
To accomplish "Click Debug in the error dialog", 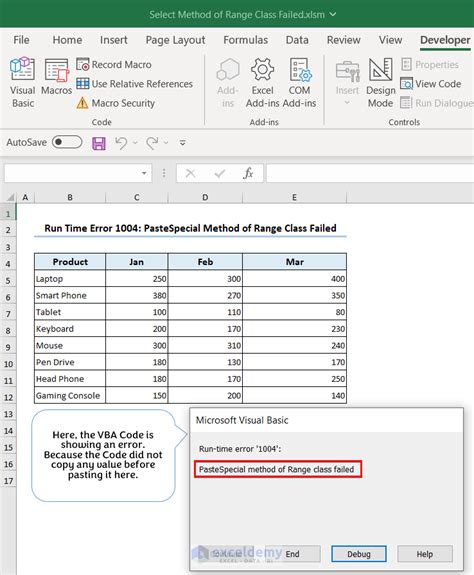I will [359, 554].
